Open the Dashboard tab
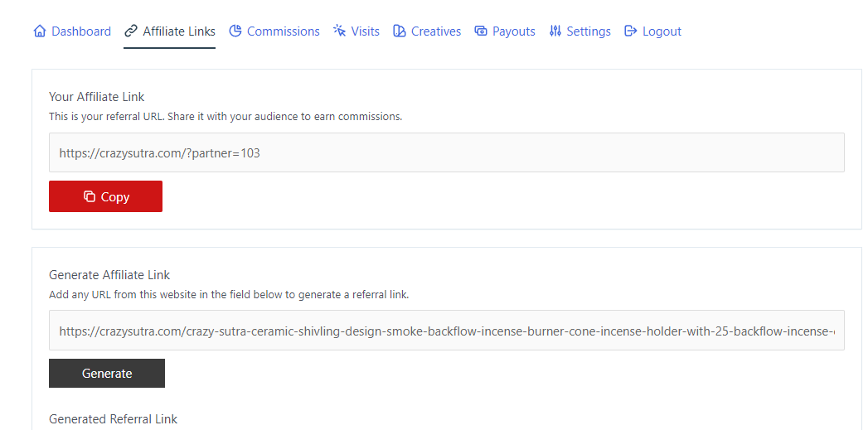 point(81,31)
